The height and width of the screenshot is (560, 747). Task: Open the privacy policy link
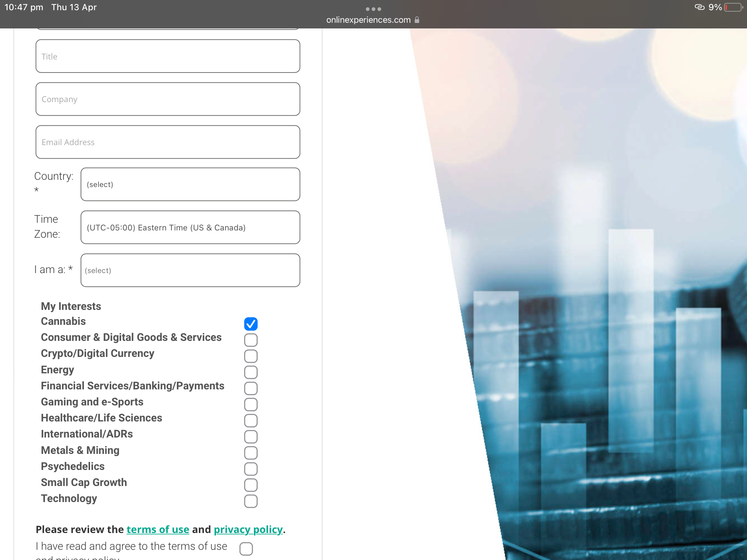pos(248,529)
